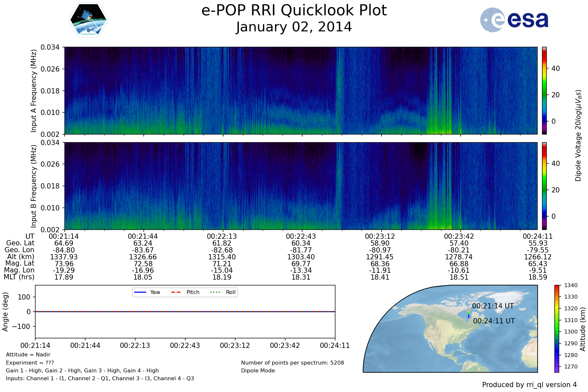Click the map label '00:21:14 UT'

493,306
